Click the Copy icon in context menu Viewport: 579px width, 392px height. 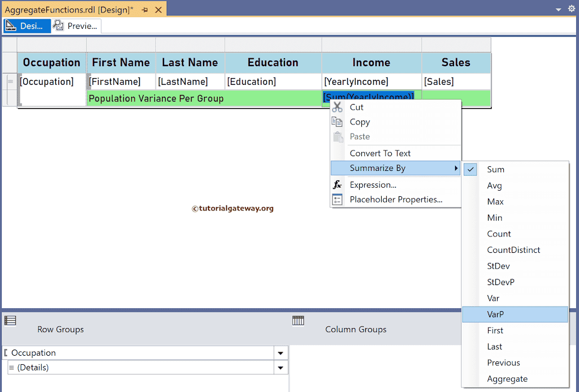point(338,122)
